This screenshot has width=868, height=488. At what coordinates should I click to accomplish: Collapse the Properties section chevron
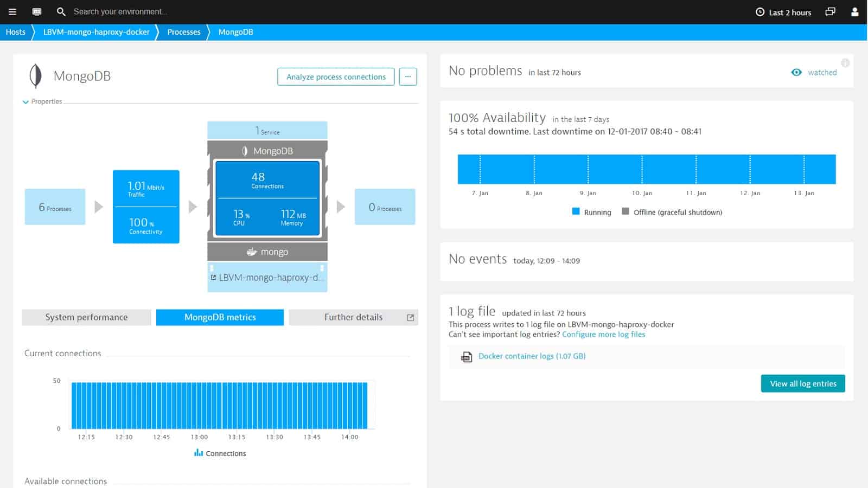(x=25, y=102)
